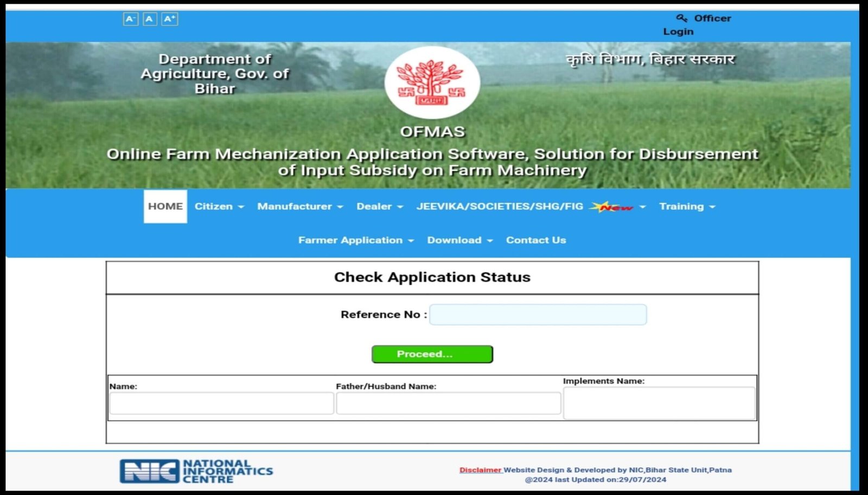Screen dimensions: 868x495
Task: Expand the Dealer dropdown menu
Action: [379, 207]
